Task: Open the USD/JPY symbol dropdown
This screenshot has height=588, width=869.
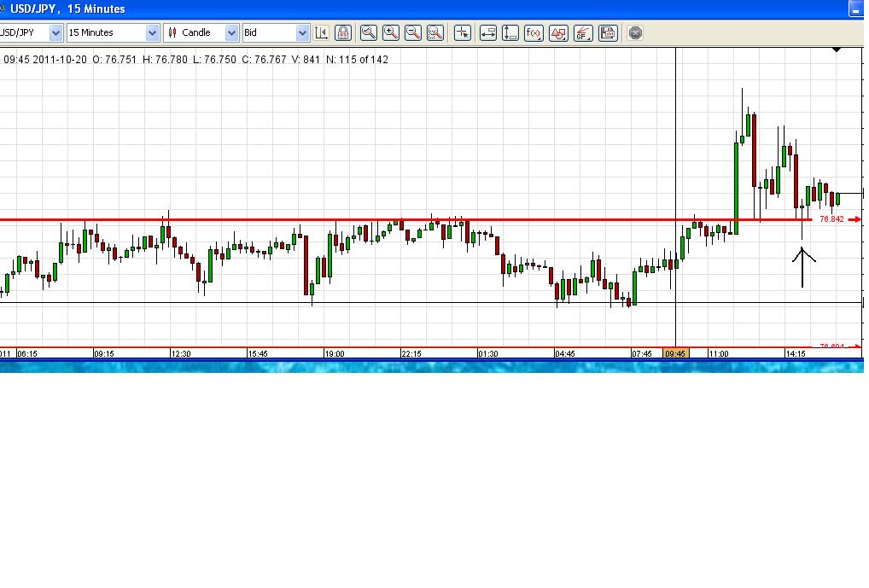Action: pyautogui.click(x=55, y=32)
